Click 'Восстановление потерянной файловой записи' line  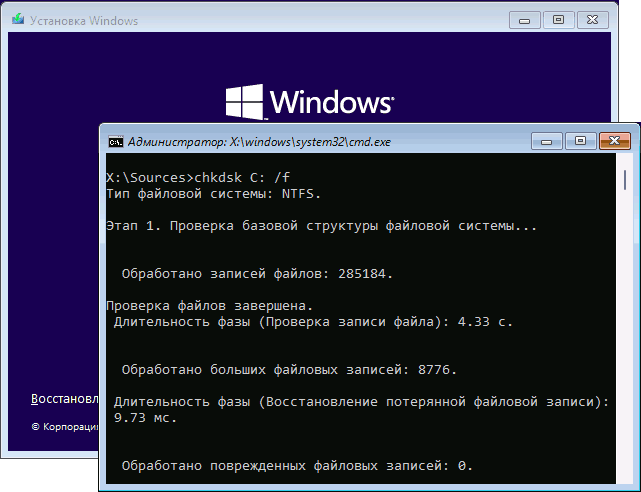(x=361, y=402)
